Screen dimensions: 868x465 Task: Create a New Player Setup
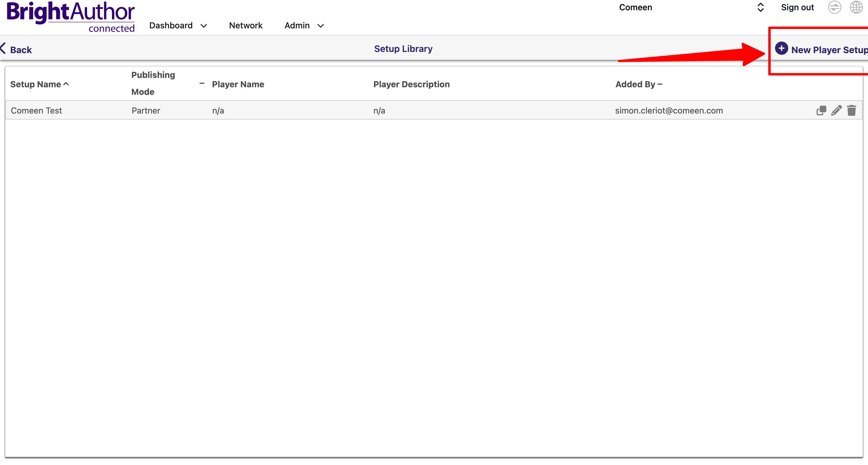[x=821, y=49]
